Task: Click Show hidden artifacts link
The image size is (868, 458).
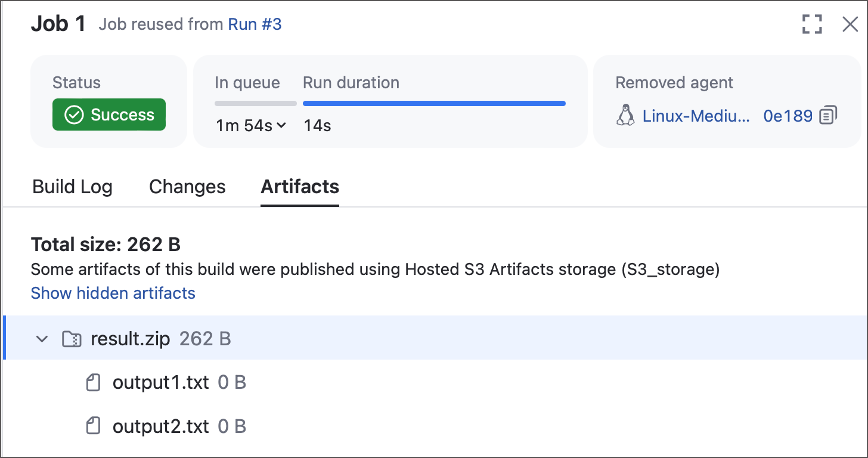Action: pyautogui.click(x=113, y=293)
